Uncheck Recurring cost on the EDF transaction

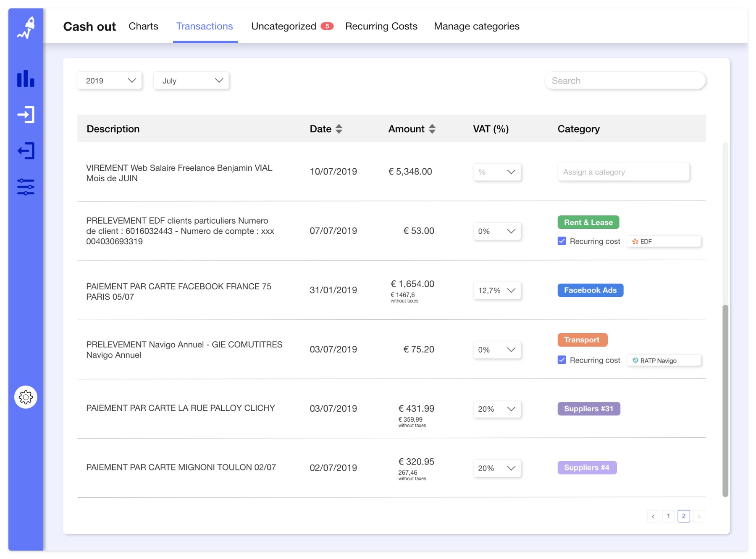[562, 241]
